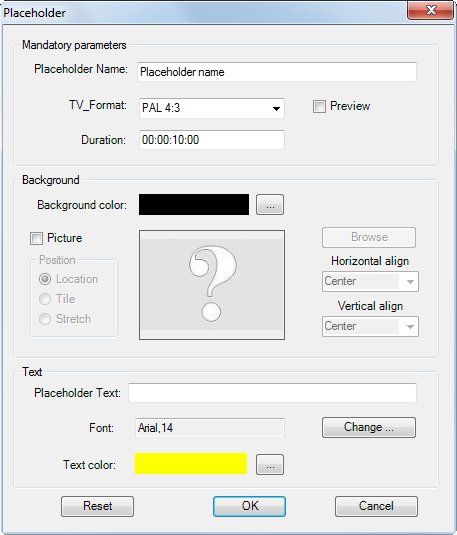Open the Horizontal align dropdown

pyautogui.click(x=370, y=281)
